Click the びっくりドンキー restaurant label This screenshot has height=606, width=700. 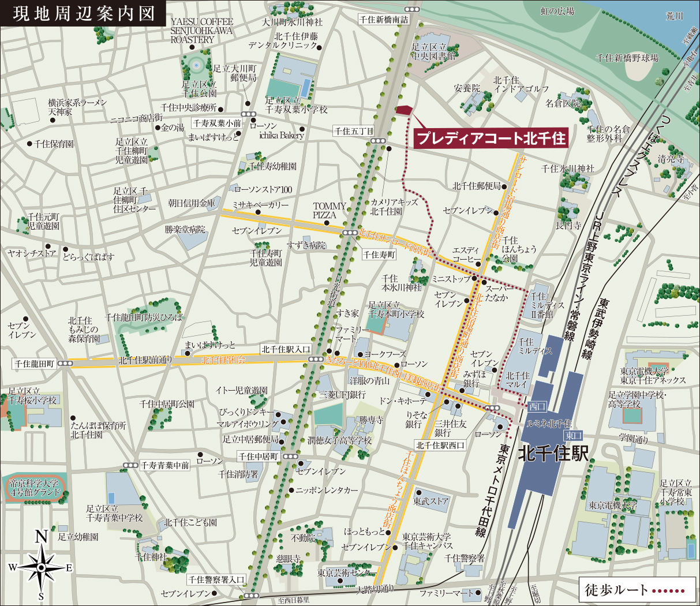click(x=246, y=413)
